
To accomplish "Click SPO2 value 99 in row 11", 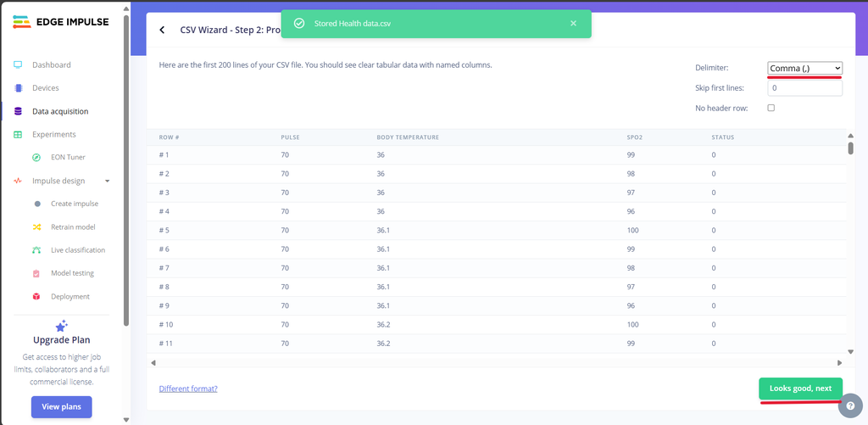I will [631, 344].
